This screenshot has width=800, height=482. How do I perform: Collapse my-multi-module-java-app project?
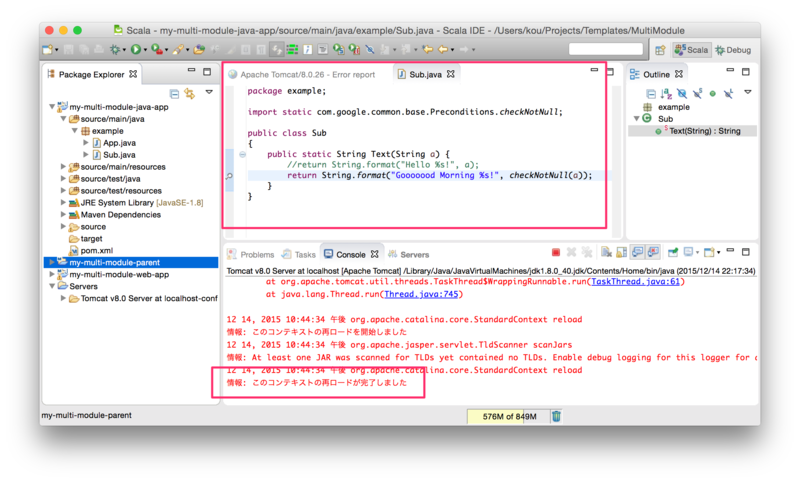52,107
